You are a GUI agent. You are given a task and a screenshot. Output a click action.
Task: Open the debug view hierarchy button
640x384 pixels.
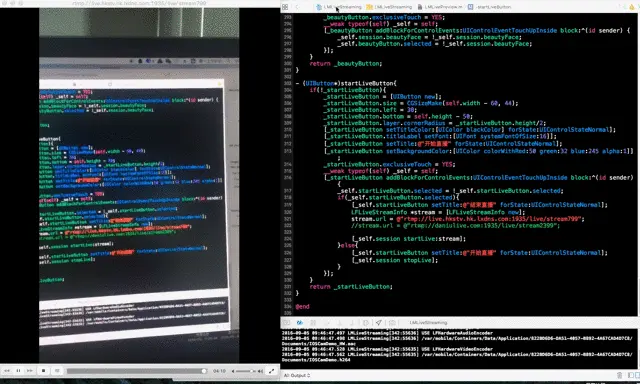[x=366, y=322]
